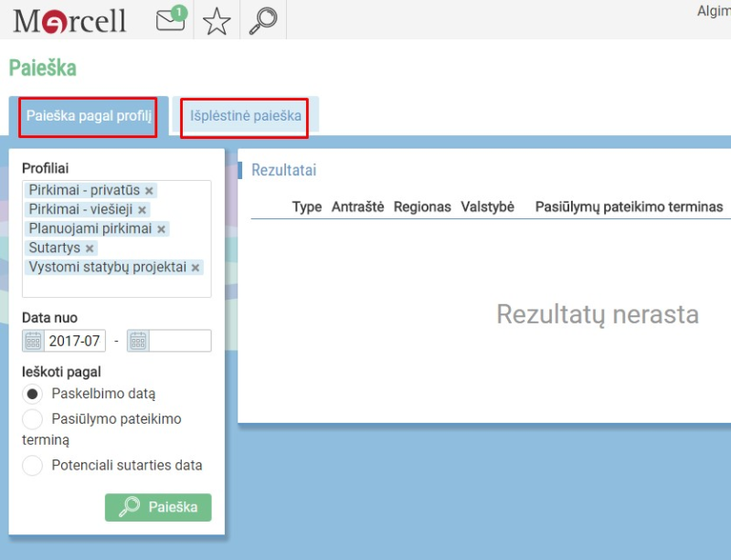Click the magnifying glass search icon
The height and width of the screenshot is (560, 731).
pos(263,20)
